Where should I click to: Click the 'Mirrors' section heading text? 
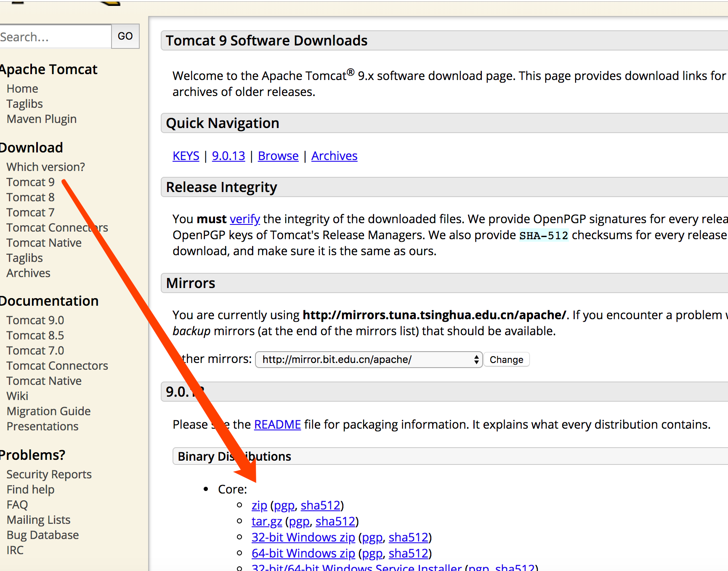point(191,283)
